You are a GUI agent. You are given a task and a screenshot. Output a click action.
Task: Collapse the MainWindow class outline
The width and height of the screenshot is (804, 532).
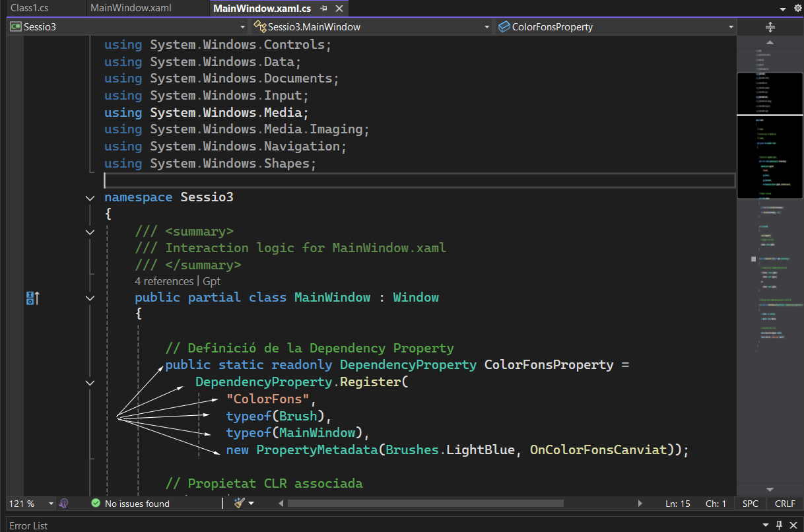[90, 298]
